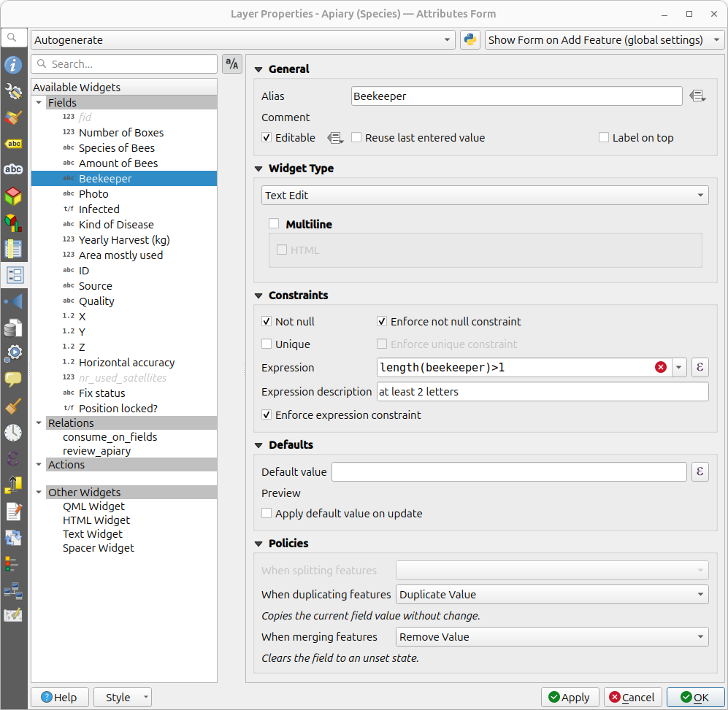Open the Help documentation
This screenshot has height=710, width=728.
point(60,697)
